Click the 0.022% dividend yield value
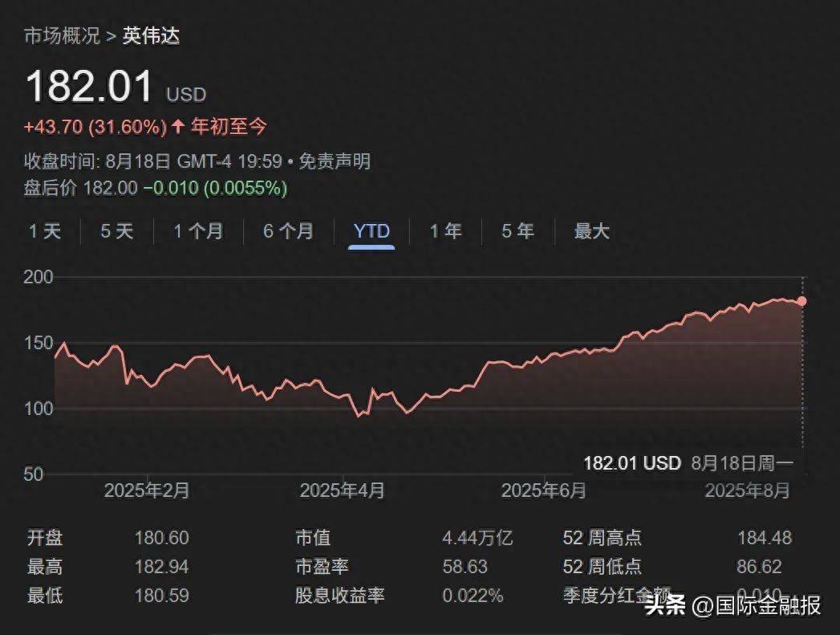Screen dimensions: 840x635 tap(473, 596)
